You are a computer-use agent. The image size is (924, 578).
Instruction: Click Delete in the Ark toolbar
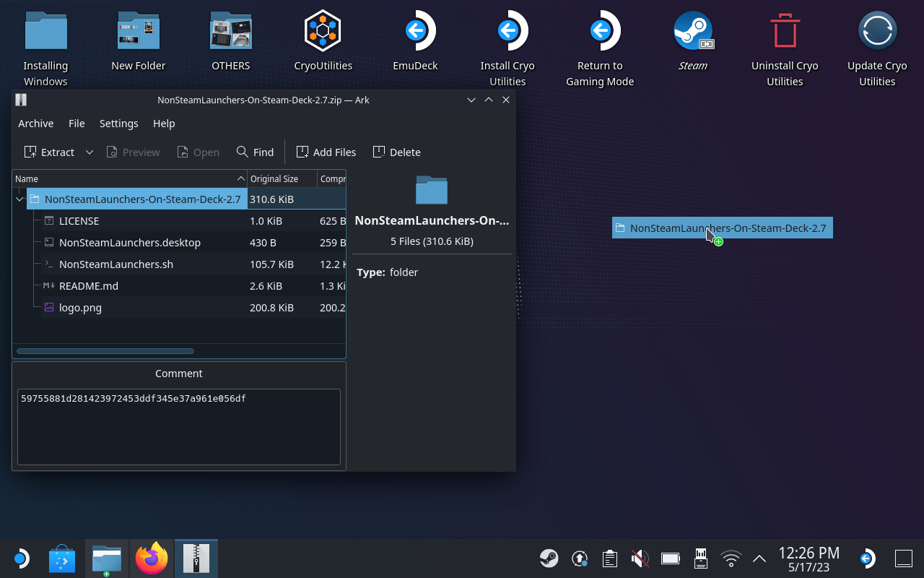[x=396, y=152]
